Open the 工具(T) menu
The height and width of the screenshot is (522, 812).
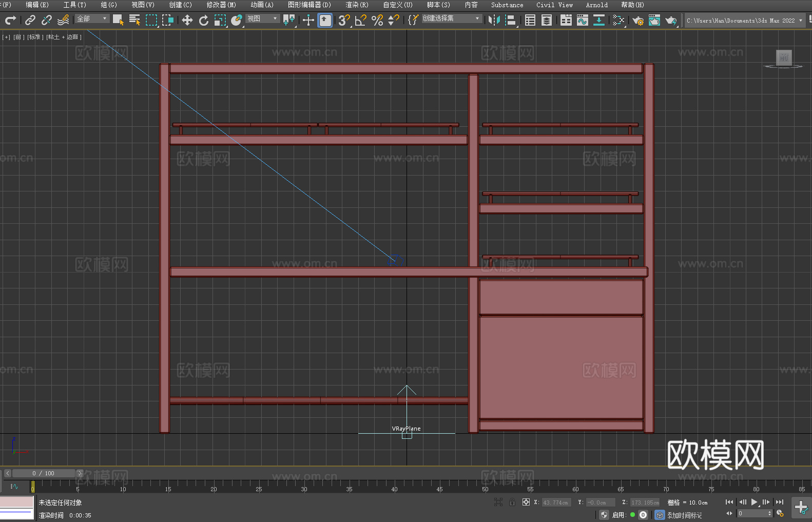click(x=74, y=5)
